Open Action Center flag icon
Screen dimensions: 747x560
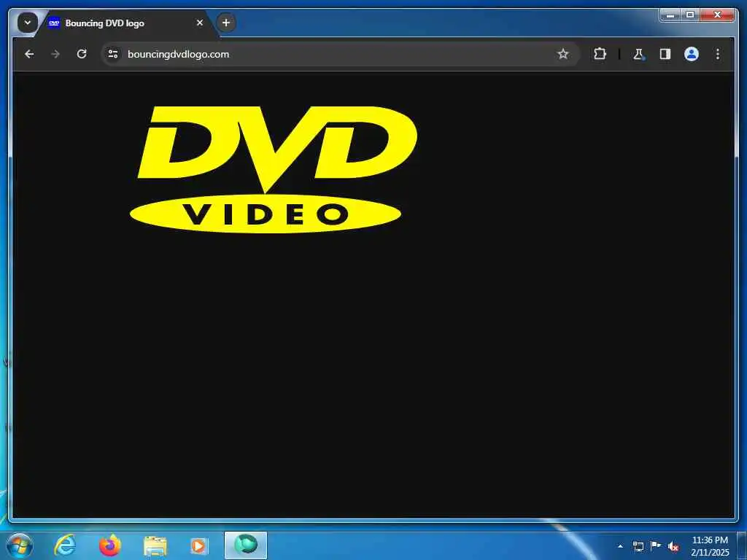[656, 546]
